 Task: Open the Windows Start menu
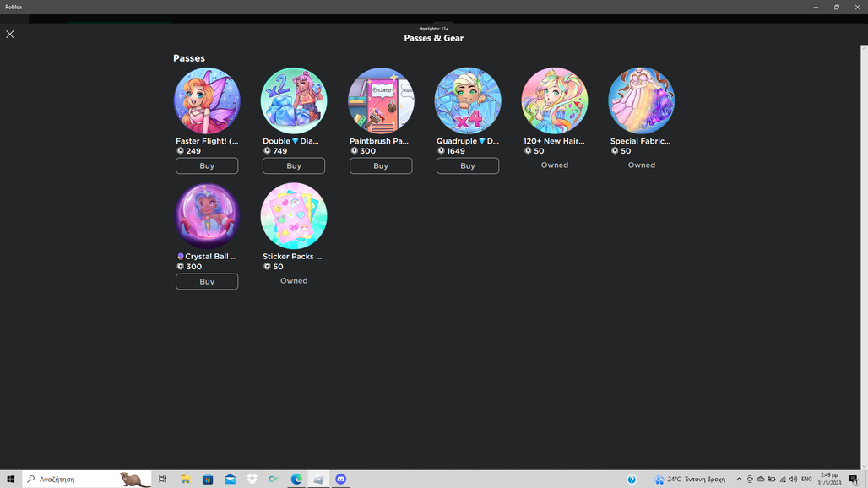(x=10, y=480)
